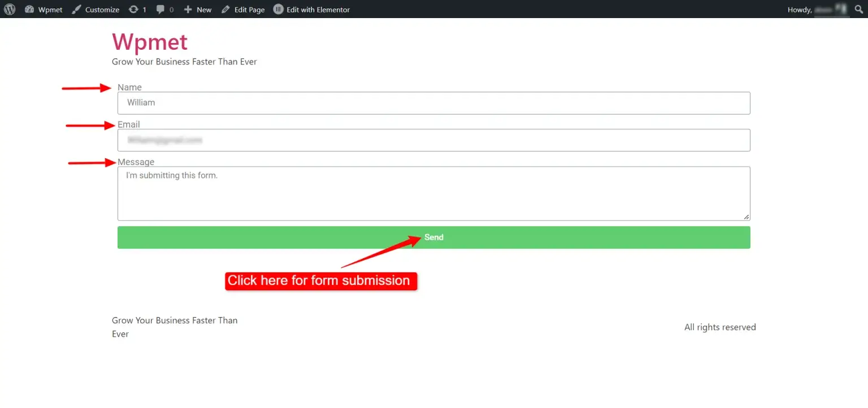Image resolution: width=868 pixels, height=408 pixels.
Task: Open Customize in admin bar
Action: coord(96,9)
